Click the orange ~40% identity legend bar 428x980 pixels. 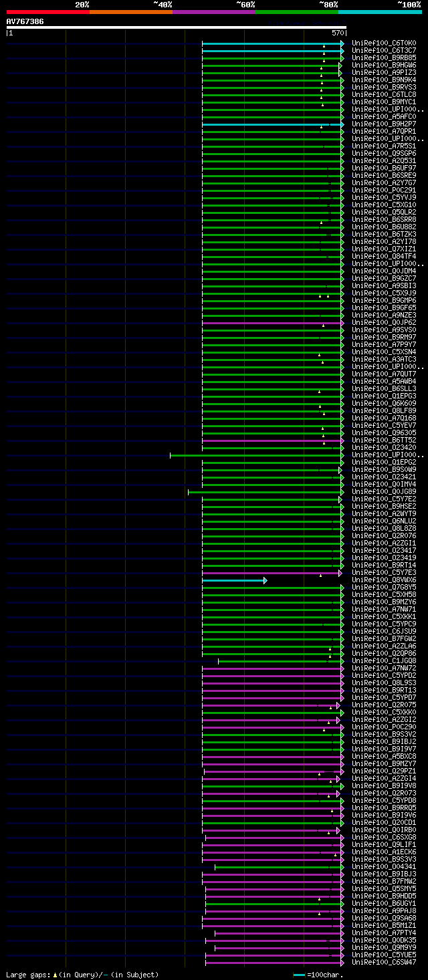click(x=130, y=11)
